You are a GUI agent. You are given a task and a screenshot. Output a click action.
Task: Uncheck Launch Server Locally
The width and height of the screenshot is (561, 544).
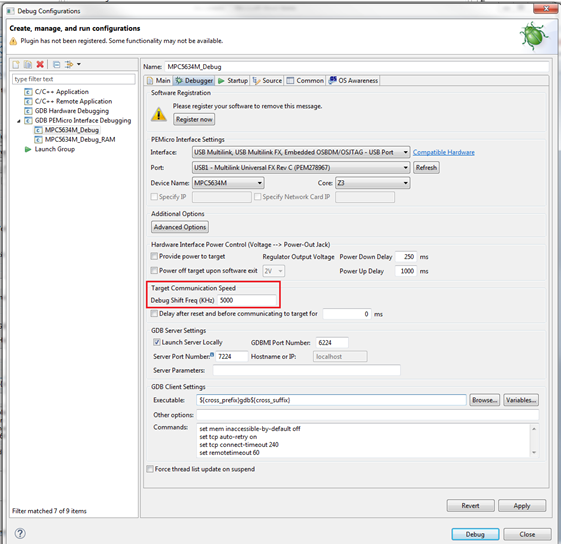157,342
